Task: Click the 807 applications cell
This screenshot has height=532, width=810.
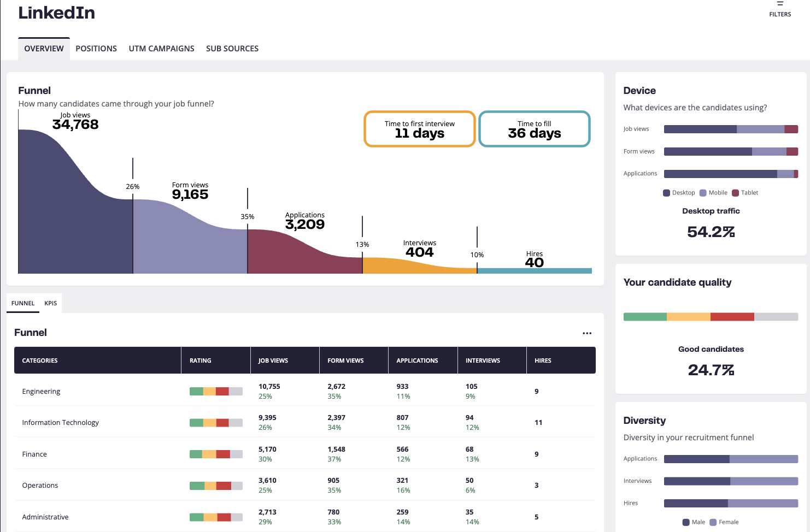Action: point(403,417)
